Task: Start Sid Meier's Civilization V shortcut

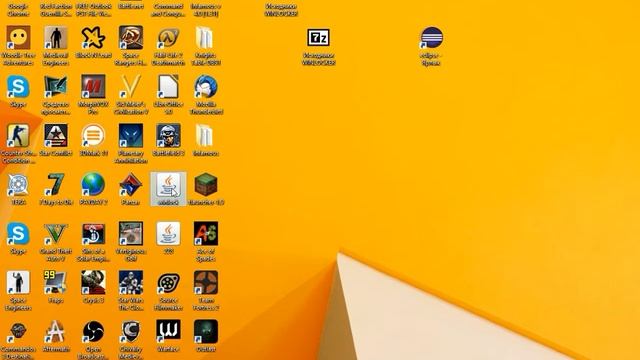Action: click(131, 87)
